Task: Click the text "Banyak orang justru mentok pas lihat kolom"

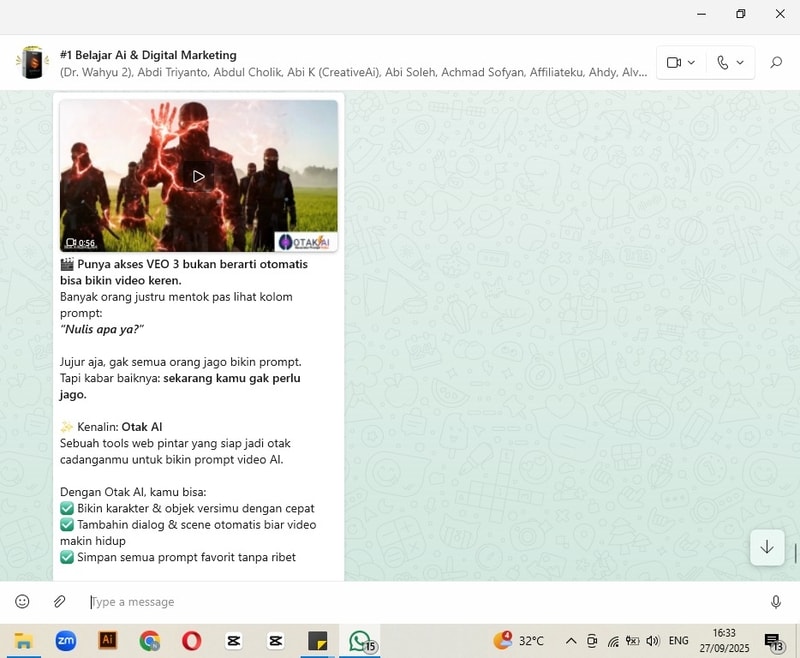Action: tap(176, 297)
